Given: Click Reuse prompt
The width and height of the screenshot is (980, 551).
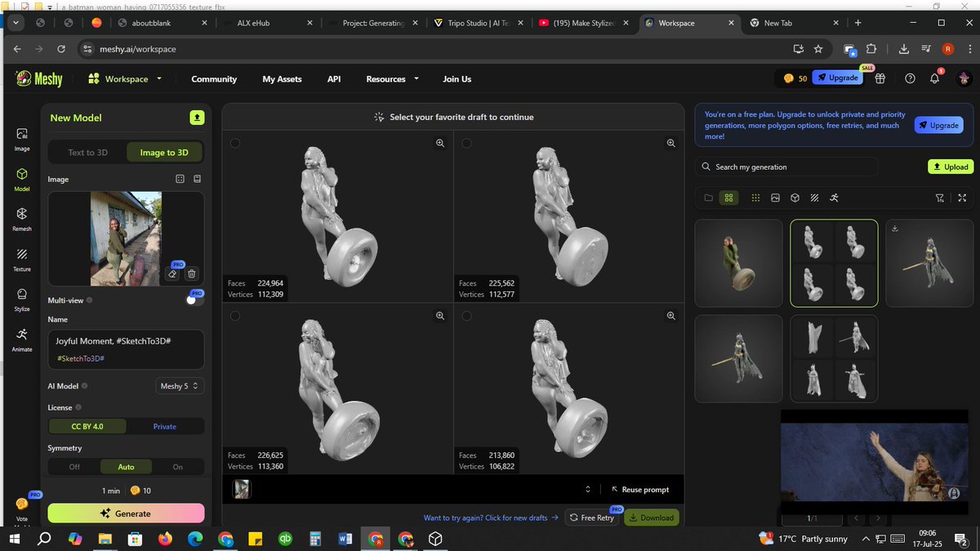Looking at the screenshot, I should 640,490.
